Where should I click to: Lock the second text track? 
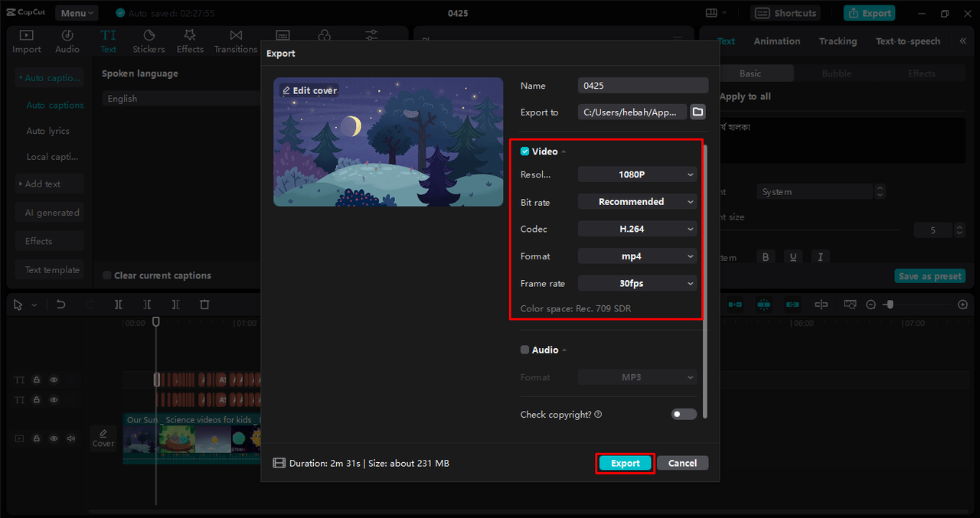click(37, 399)
